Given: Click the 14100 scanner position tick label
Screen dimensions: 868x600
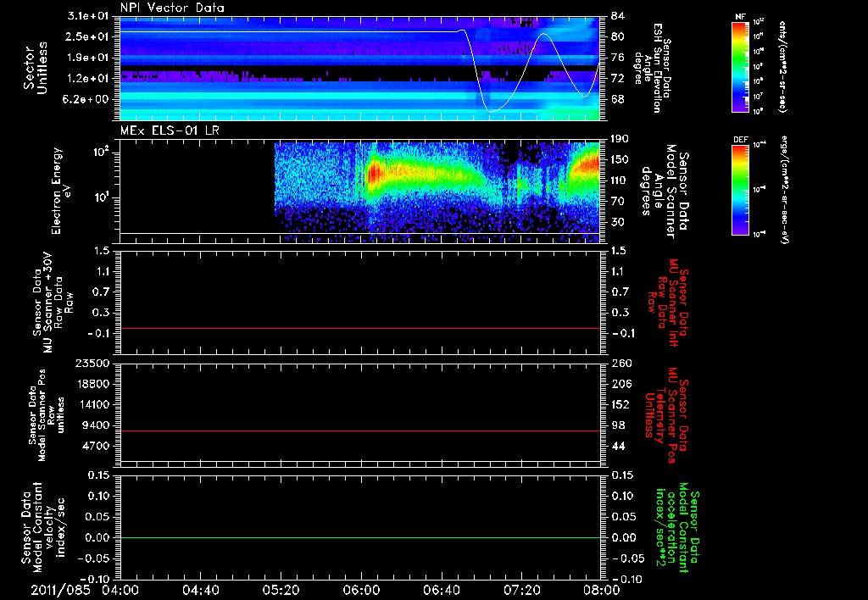Looking at the screenshot, I should pos(92,405).
